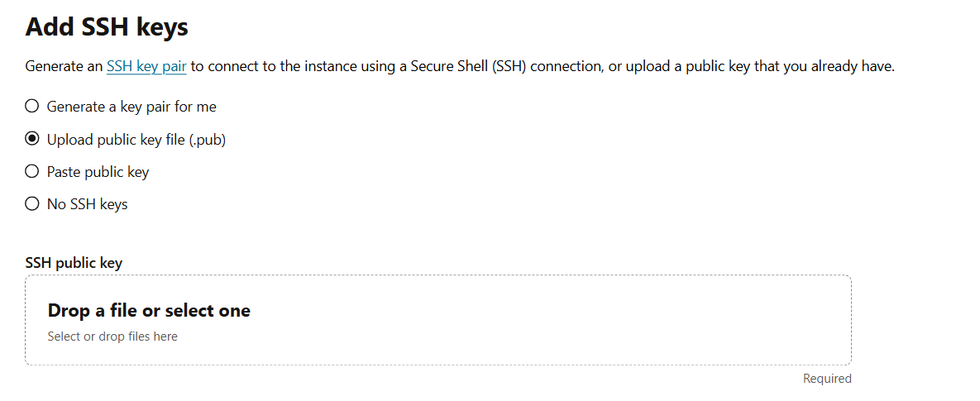The width and height of the screenshot is (980, 401).
Task: Click the "SSH public key" field label
Action: click(74, 263)
